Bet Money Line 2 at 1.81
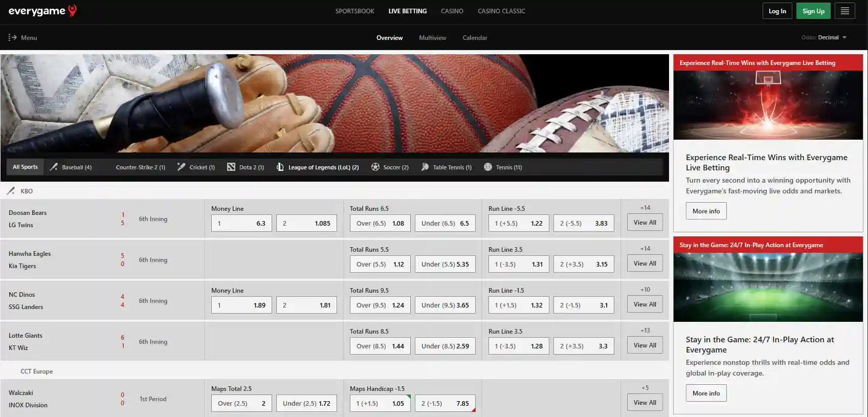This screenshot has width=868, height=417. click(x=306, y=305)
